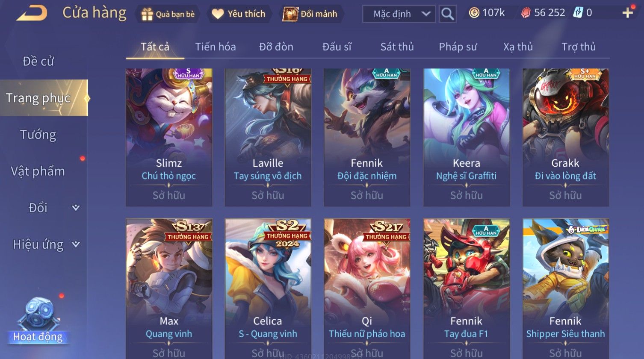Expand the Hiệu ứng sidebar section
The image size is (644, 359).
[x=44, y=244]
